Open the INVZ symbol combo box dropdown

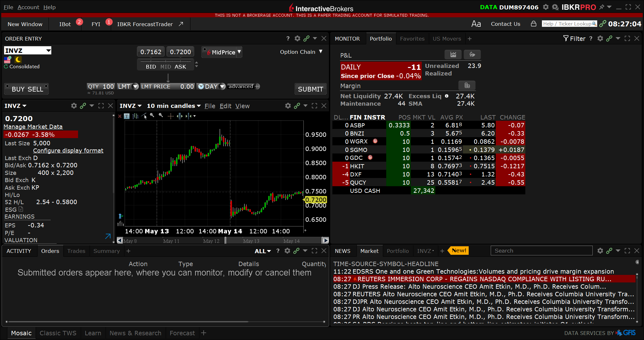48,51
